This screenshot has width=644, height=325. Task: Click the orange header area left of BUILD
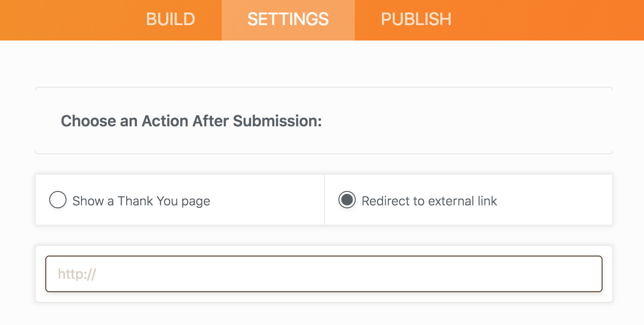click(x=63, y=19)
